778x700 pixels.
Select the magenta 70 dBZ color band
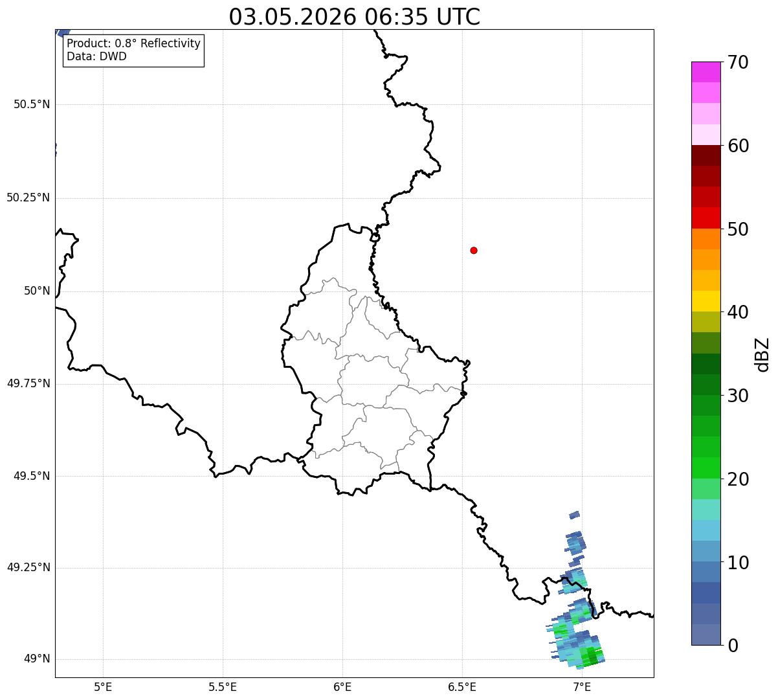[706, 72]
